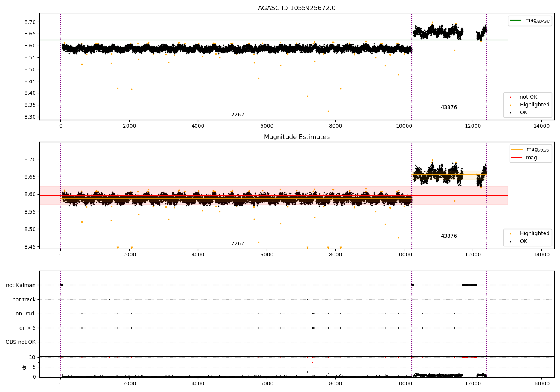The height and width of the screenshot is (392, 560).
Task: Click the '8000' x tick of Magnitude Estimates plot
Action: pyautogui.click(x=335, y=255)
